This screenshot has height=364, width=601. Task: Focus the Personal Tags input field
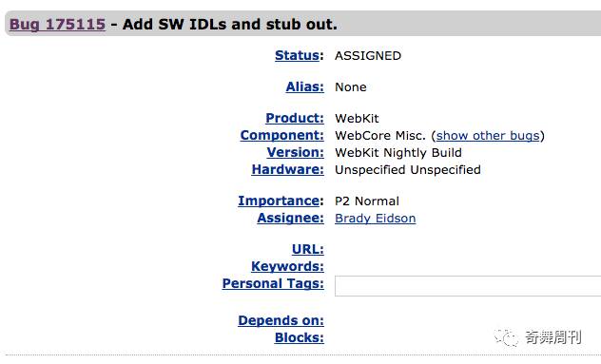[468, 286]
